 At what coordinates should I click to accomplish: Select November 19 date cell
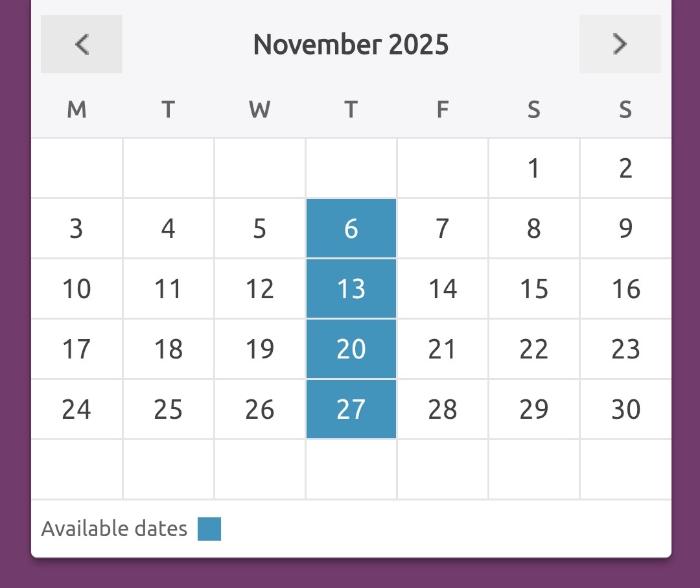[259, 349]
